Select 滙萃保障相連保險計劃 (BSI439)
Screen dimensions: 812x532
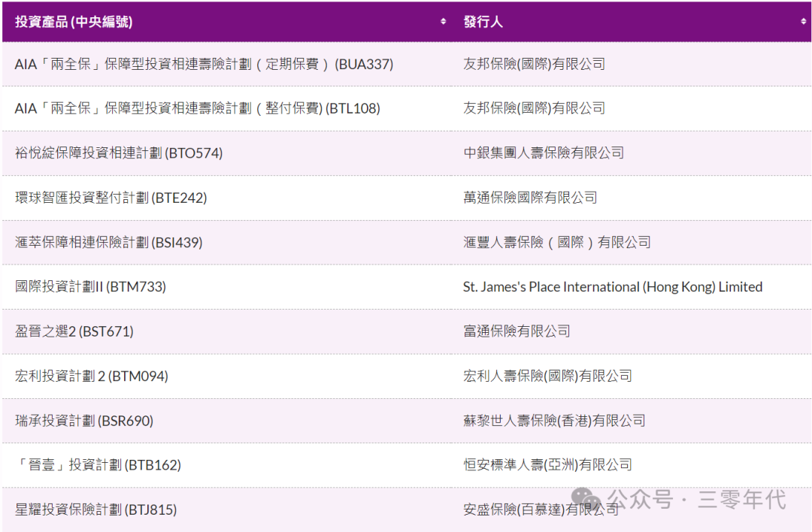[109, 242]
